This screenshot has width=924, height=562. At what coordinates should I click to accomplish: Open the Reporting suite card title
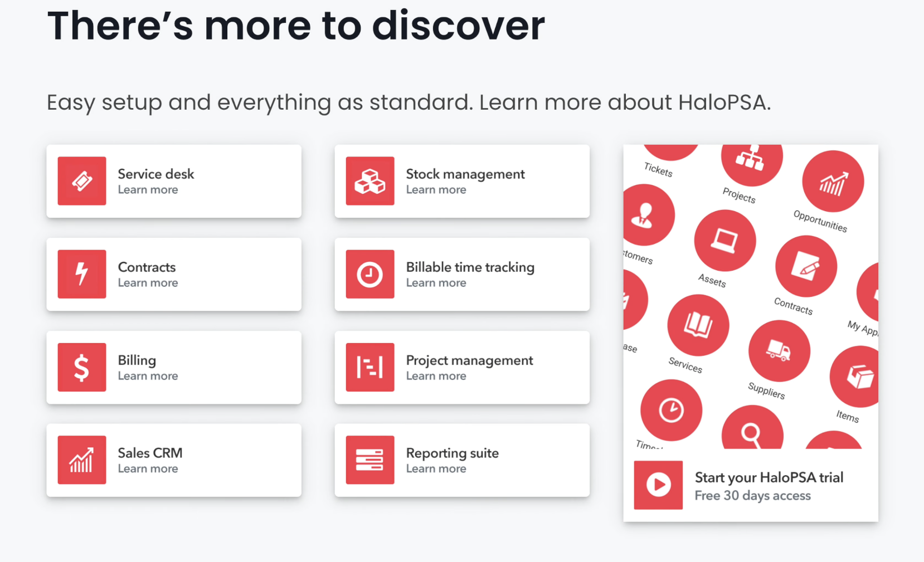click(453, 453)
